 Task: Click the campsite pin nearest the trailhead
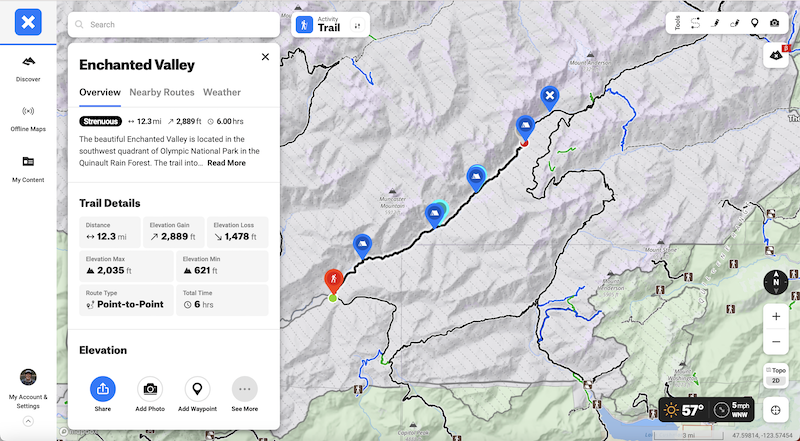362,245
